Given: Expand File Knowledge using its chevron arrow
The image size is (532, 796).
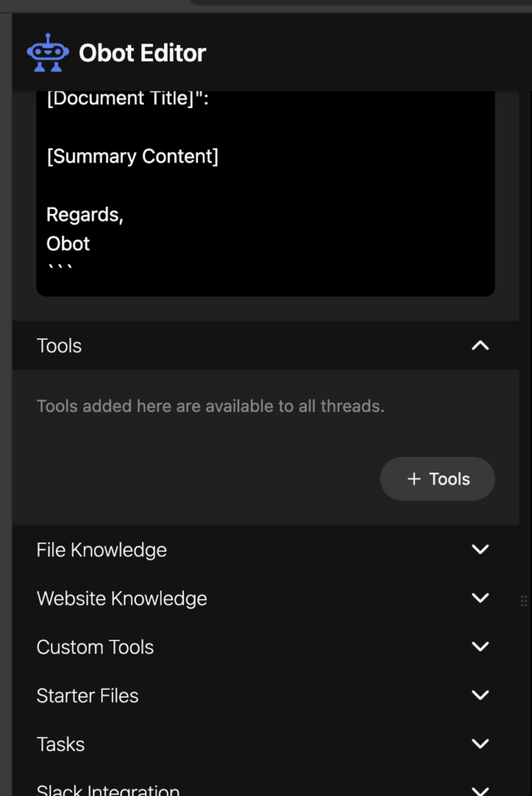Looking at the screenshot, I should point(480,550).
